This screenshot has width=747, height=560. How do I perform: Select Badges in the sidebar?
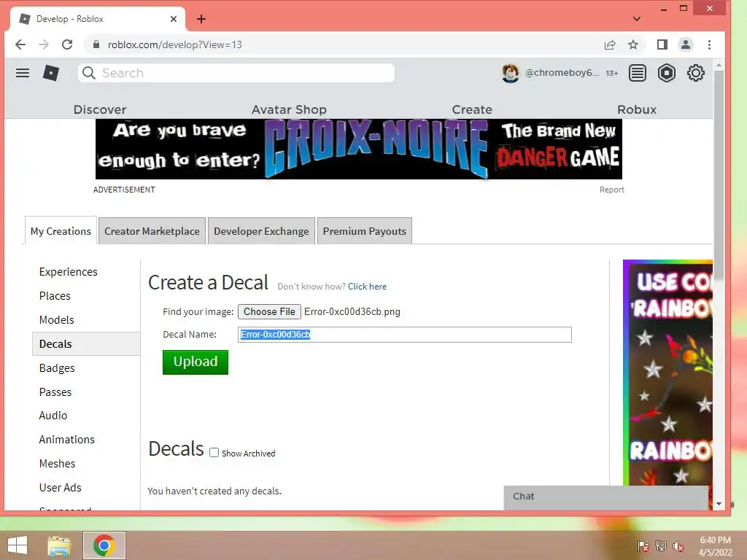click(57, 368)
